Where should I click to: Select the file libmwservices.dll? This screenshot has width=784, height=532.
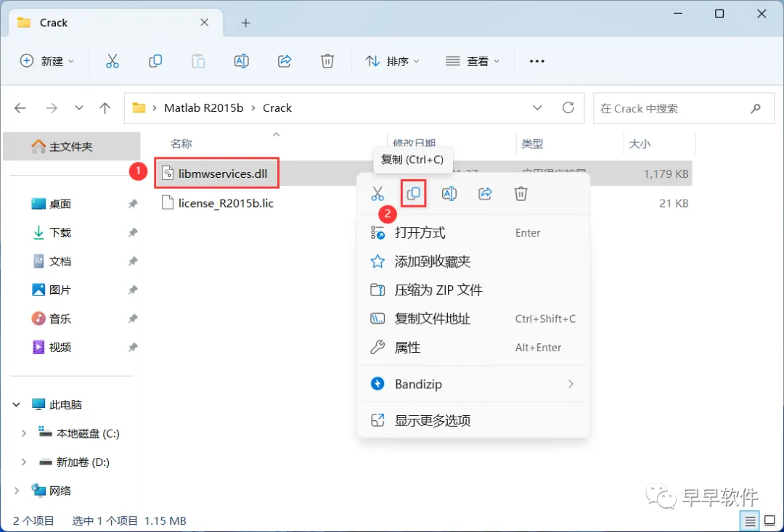223,174
